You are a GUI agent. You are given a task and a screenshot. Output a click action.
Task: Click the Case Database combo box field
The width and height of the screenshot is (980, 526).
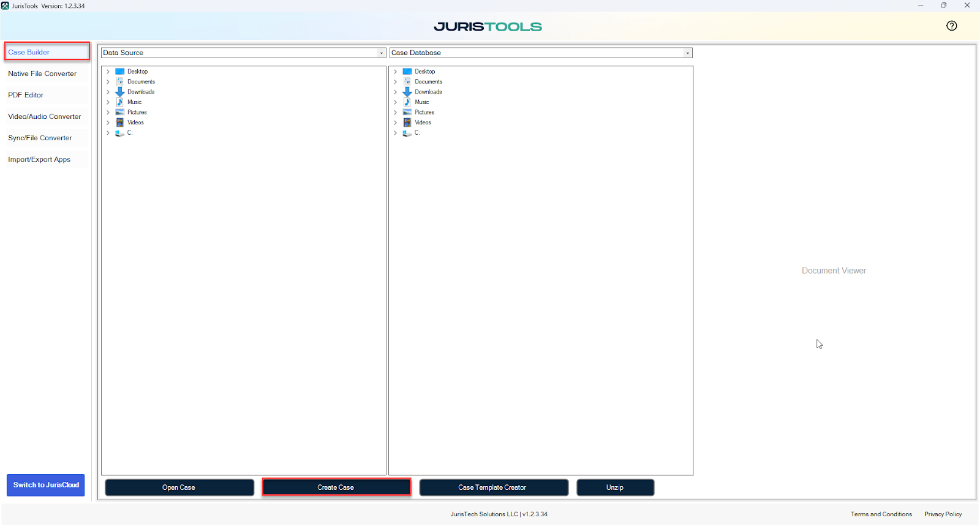point(541,53)
